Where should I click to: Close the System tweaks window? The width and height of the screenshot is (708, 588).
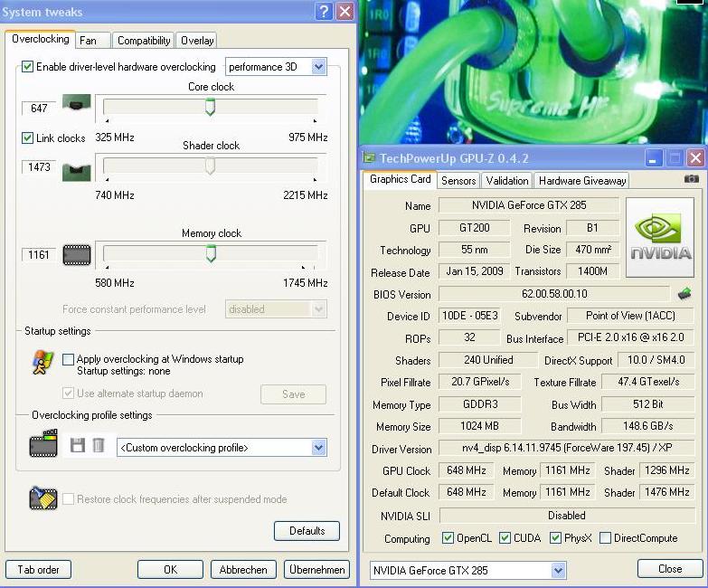(345, 11)
